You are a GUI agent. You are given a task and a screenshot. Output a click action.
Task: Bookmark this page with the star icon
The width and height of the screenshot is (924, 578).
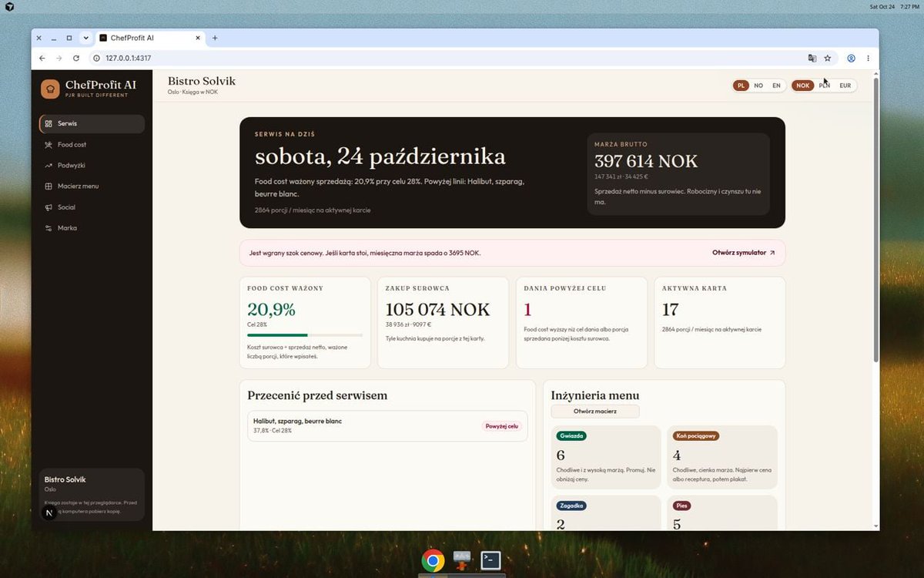(828, 58)
